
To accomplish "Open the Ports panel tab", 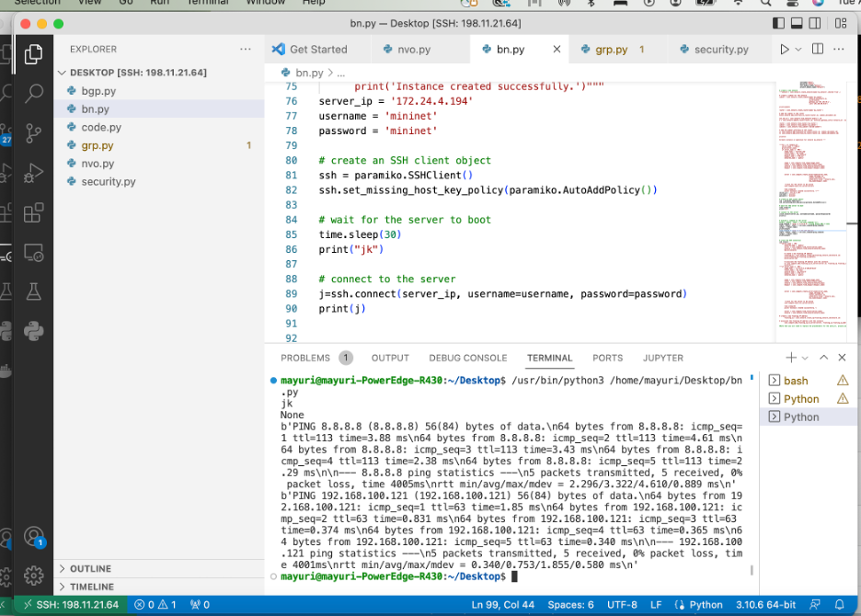I will pos(607,358).
